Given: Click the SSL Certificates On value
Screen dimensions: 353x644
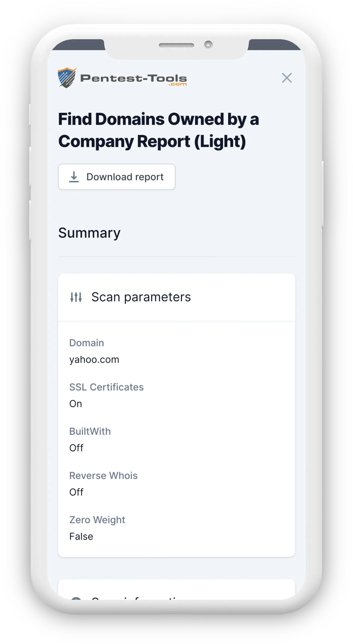Looking at the screenshot, I should (76, 404).
